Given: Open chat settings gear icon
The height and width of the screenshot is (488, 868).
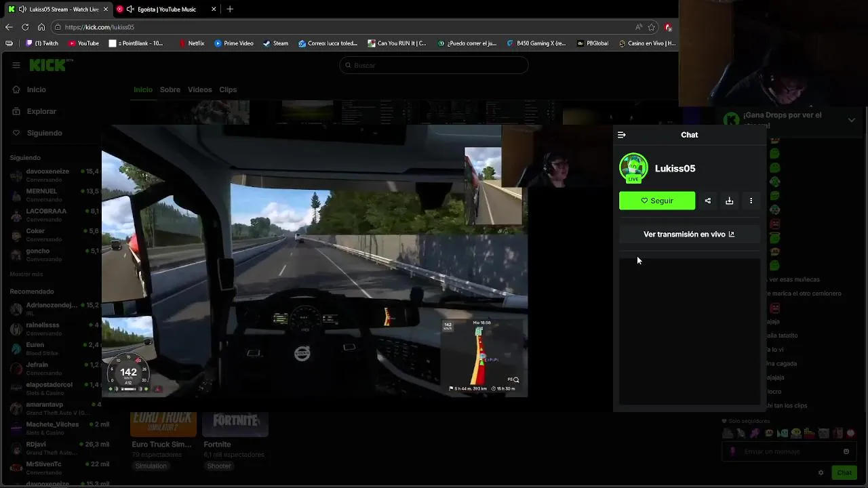Looking at the screenshot, I should pyautogui.click(x=821, y=472).
